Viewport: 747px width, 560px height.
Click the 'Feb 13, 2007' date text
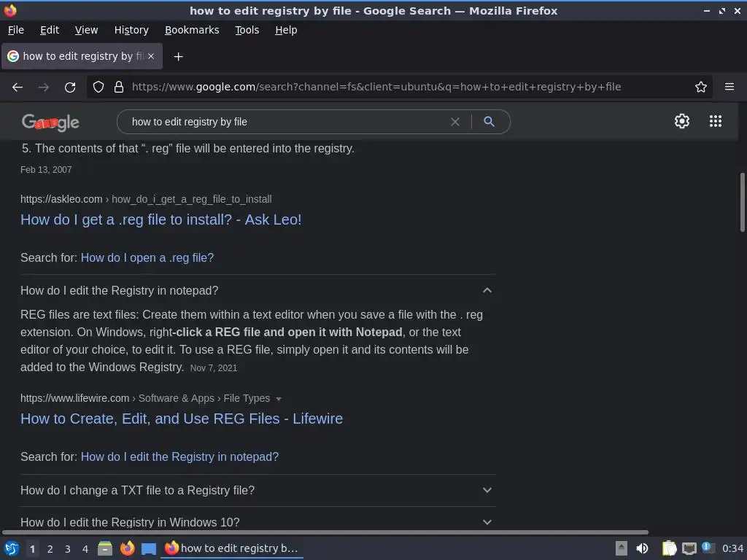[x=46, y=169]
